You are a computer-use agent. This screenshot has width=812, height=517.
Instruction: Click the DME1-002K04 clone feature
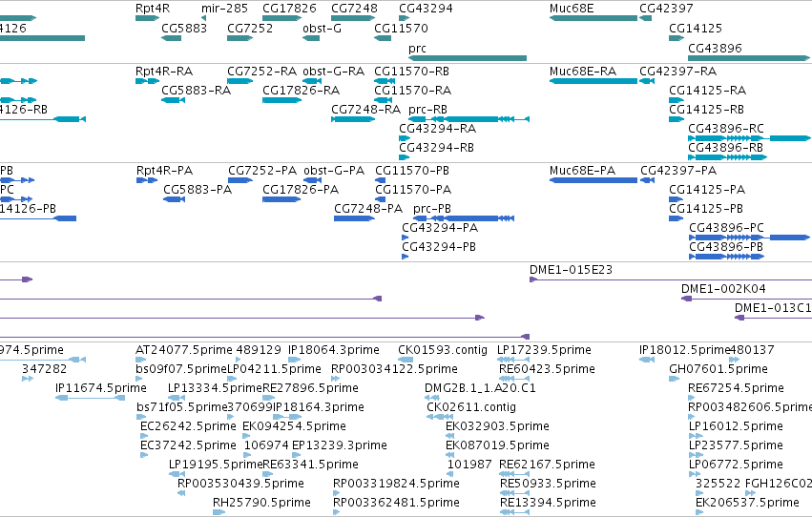[746, 299]
